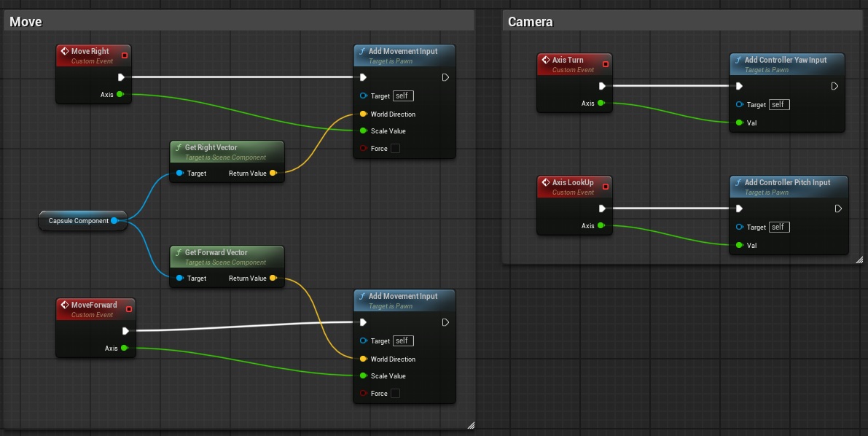This screenshot has width=868, height=436.
Task: Click World Direction pin fed by Get Forward Vector
Action: pos(363,359)
